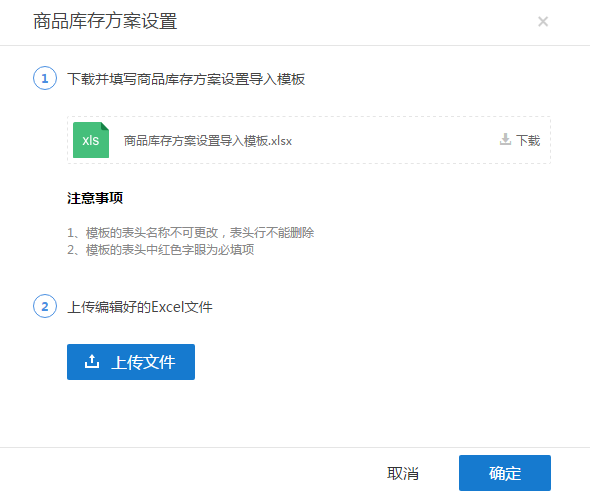Click the dialog title 商品库存方案设置
Screen dimensions: 590x496
point(105,21)
